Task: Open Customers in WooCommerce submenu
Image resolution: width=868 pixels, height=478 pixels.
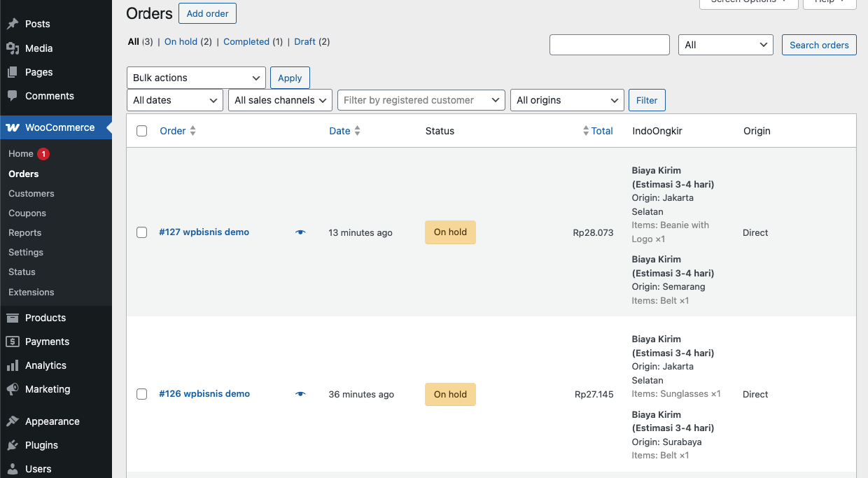Action: pyautogui.click(x=31, y=193)
